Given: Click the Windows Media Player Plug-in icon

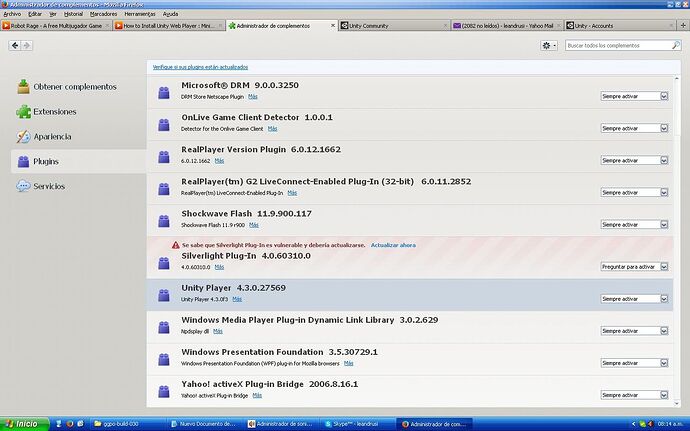Looking at the screenshot, I should pos(164,328).
